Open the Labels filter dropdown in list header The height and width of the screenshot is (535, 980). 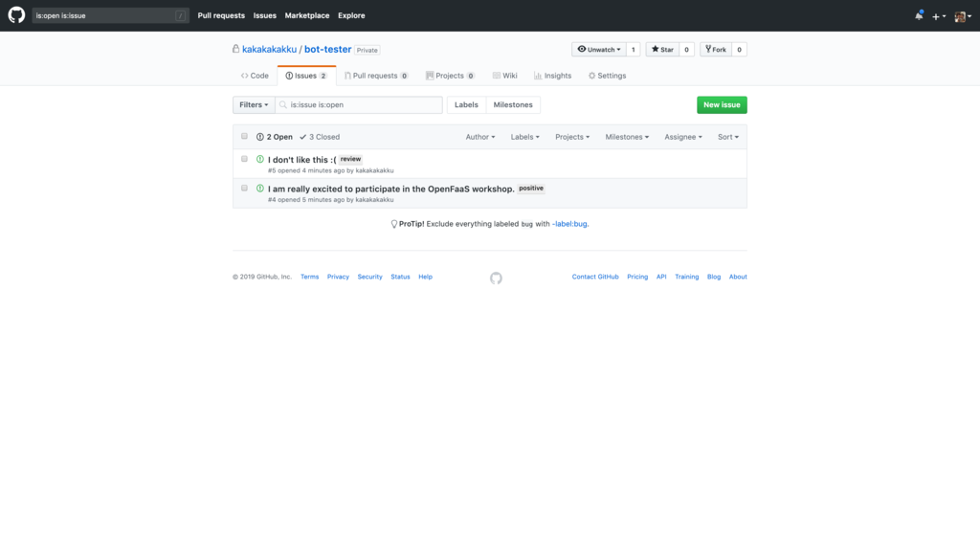pyautogui.click(x=525, y=137)
